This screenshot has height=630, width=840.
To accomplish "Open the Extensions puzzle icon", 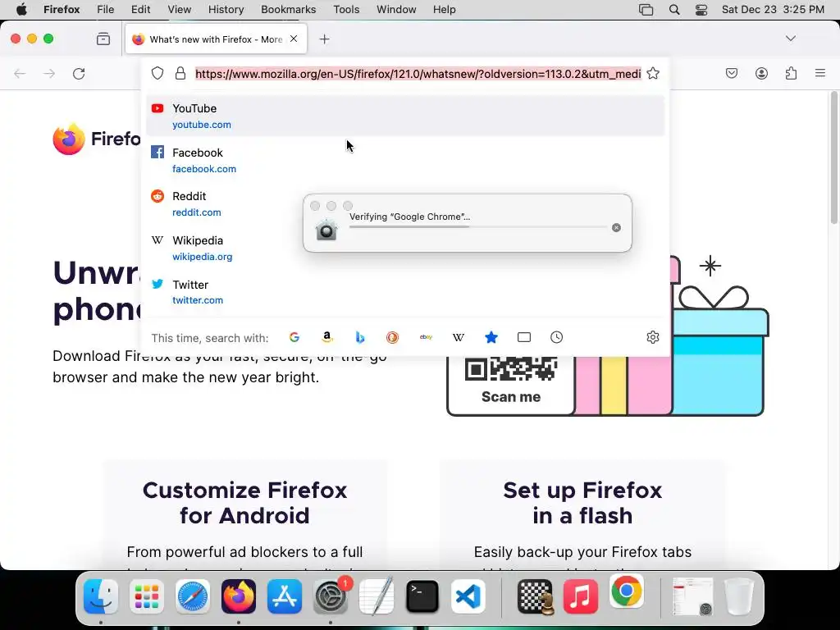I will tap(791, 73).
